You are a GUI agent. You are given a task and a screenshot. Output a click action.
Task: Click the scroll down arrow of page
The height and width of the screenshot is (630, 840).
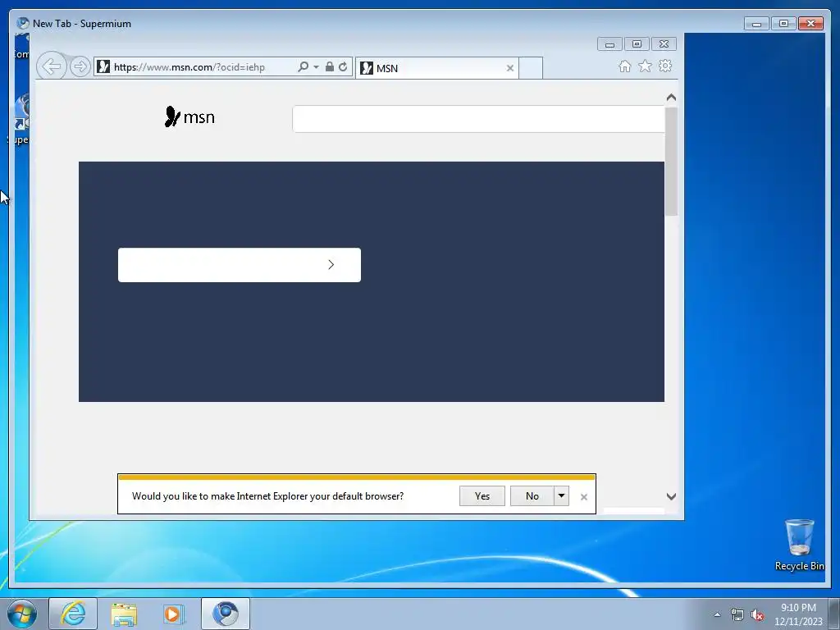tap(671, 496)
